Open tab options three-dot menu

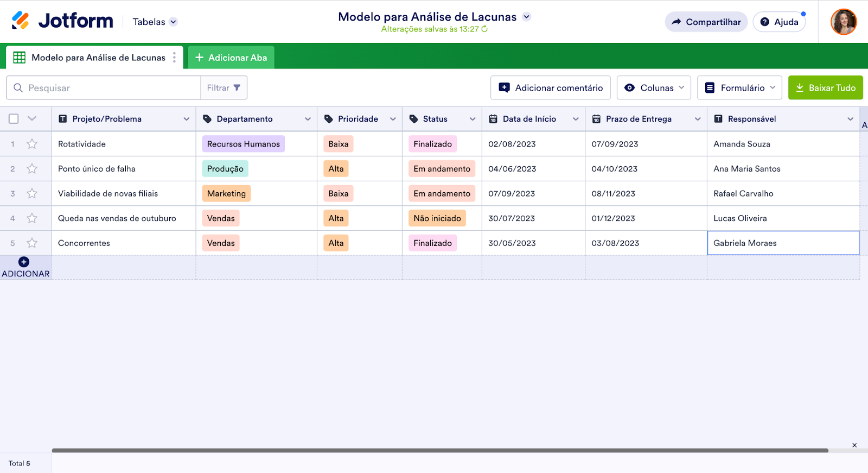[174, 58]
